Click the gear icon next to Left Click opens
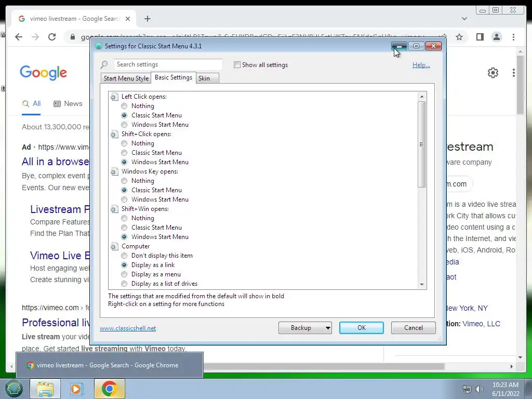 114,97
